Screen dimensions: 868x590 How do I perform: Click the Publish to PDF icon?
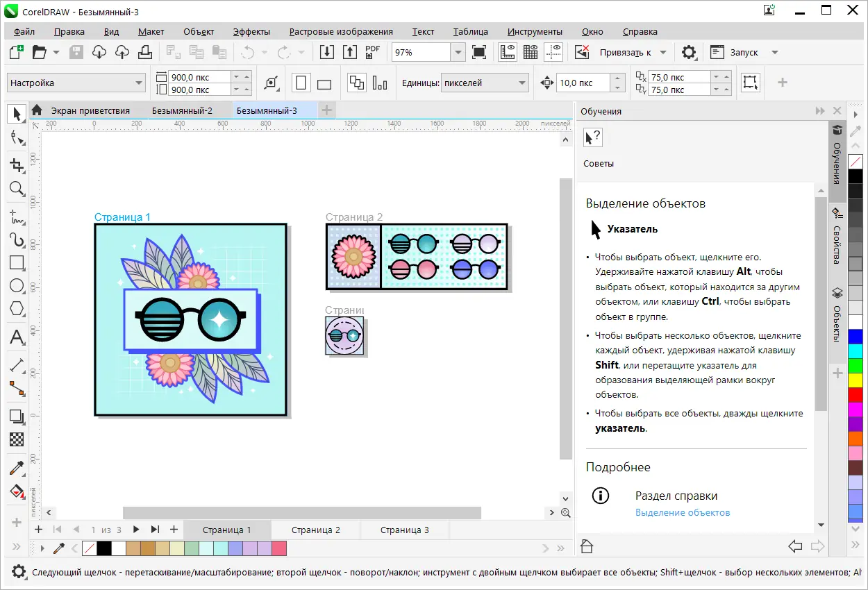coord(373,52)
